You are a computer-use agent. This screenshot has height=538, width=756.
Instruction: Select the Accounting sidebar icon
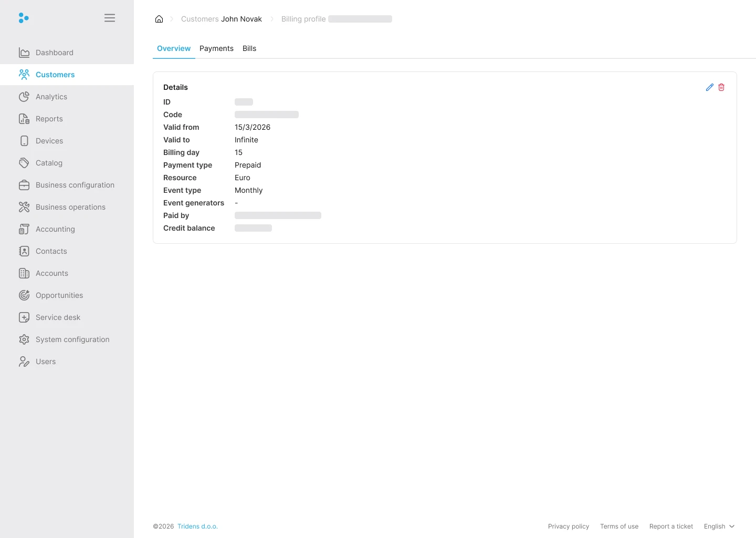click(24, 229)
